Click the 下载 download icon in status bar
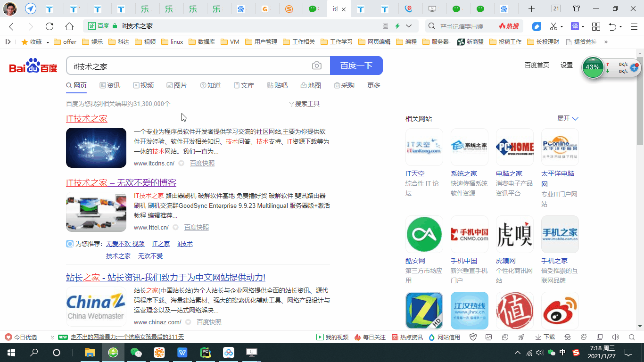This screenshot has width=644, height=362. 545,337
